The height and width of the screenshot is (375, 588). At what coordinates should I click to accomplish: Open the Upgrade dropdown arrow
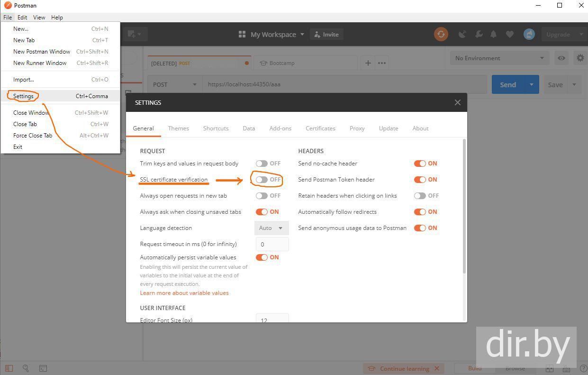coord(581,34)
